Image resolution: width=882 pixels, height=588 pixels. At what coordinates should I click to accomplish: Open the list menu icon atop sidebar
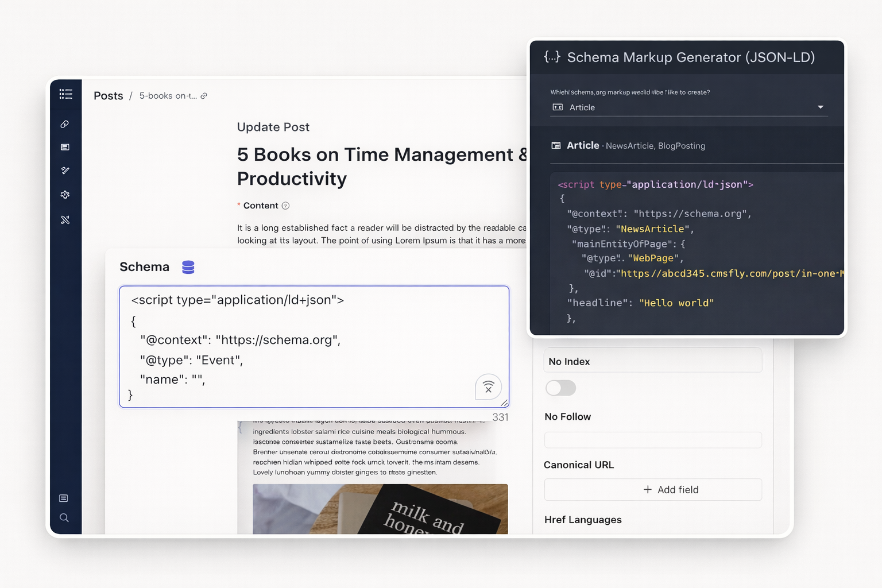point(65,94)
